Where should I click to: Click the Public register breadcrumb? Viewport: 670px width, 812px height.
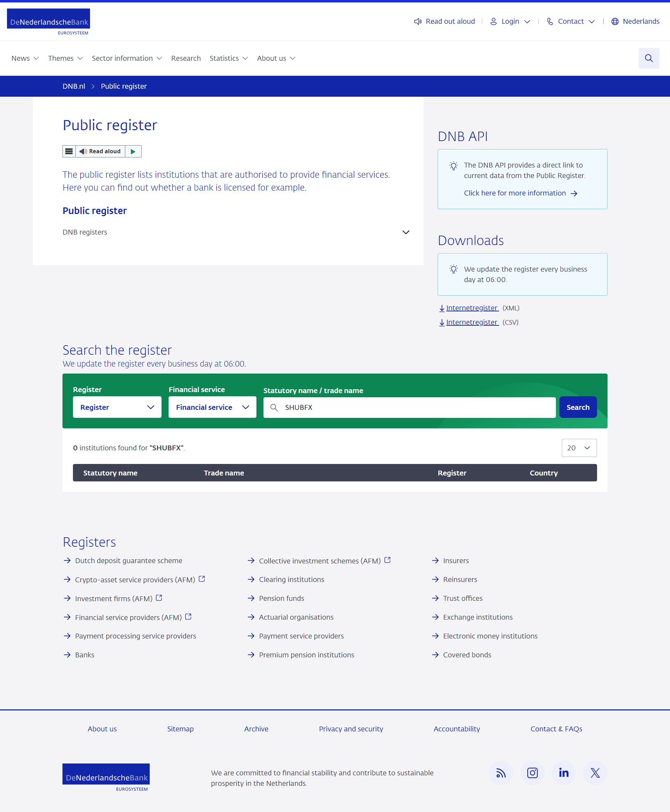(124, 86)
